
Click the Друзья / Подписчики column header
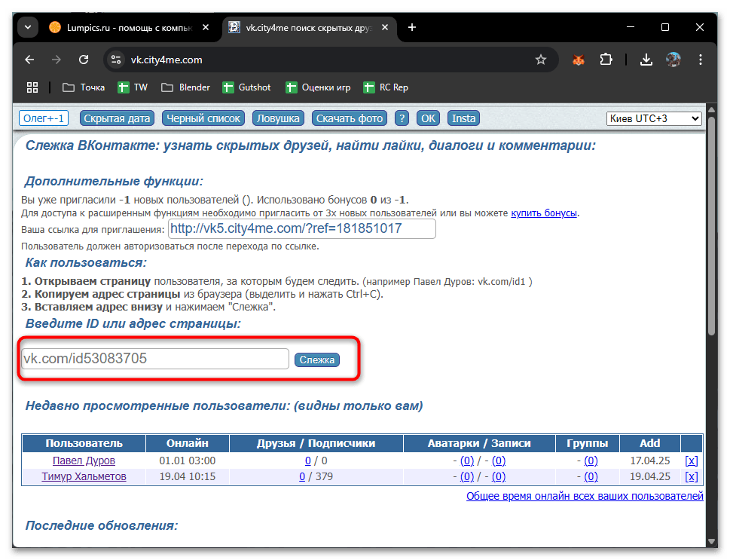(316, 443)
